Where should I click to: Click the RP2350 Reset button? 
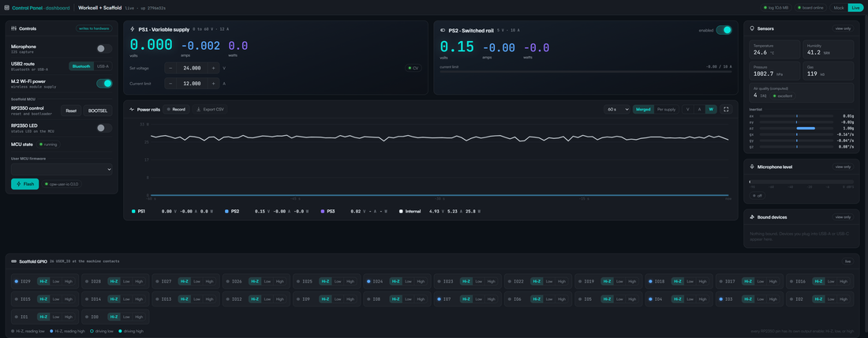71,111
